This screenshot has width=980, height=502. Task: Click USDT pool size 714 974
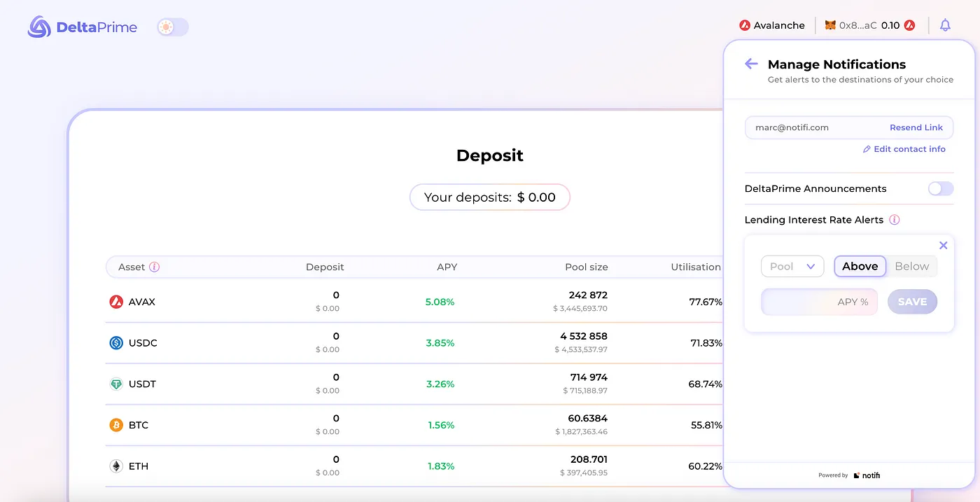pos(589,377)
